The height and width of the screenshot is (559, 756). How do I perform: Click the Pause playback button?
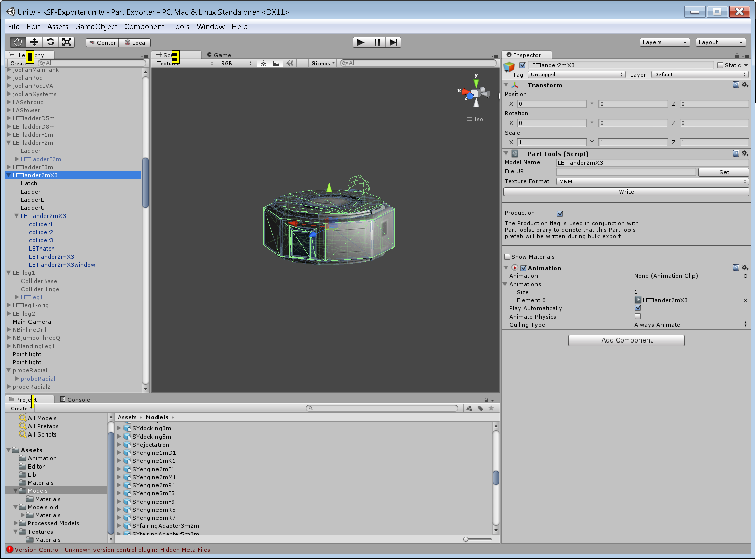click(x=377, y=42)
